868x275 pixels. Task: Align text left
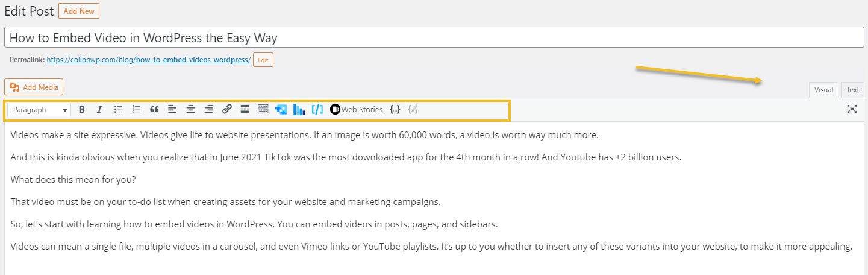pos(172,109)
